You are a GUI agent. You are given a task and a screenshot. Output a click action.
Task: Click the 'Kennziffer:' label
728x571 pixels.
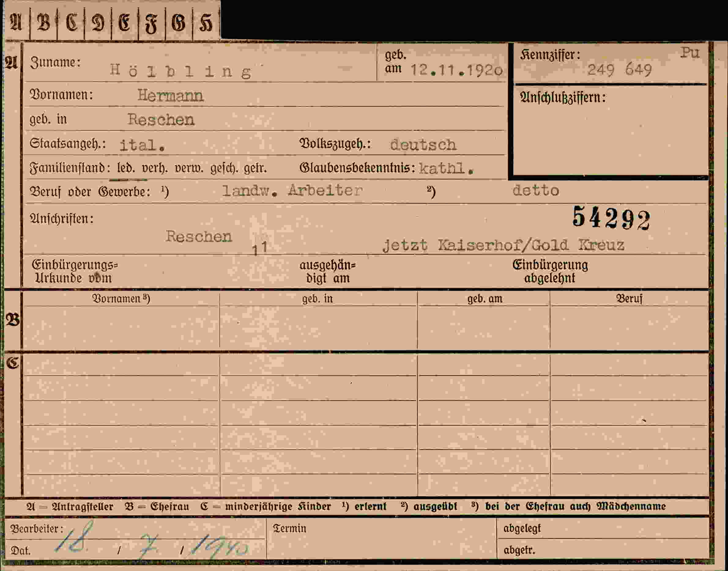tap(550, 55)
